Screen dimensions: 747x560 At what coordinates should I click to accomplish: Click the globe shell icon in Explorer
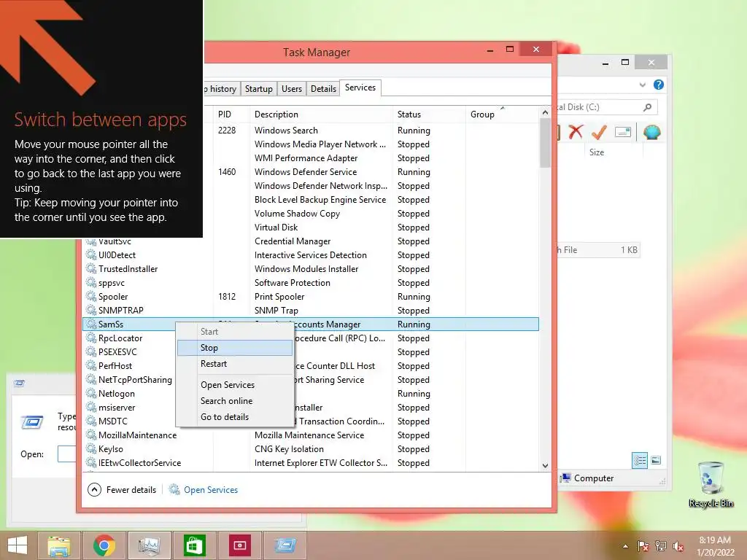coord(651,132)
